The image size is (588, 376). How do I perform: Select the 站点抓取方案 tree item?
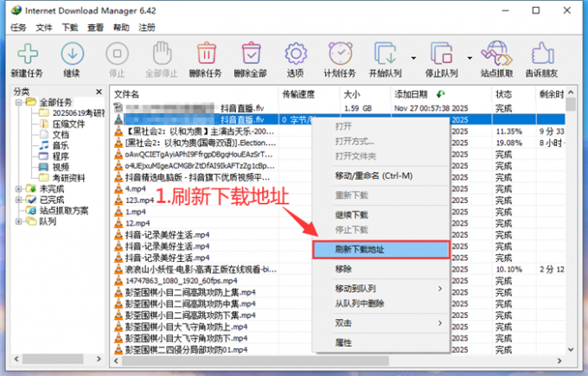coord(64,211)
